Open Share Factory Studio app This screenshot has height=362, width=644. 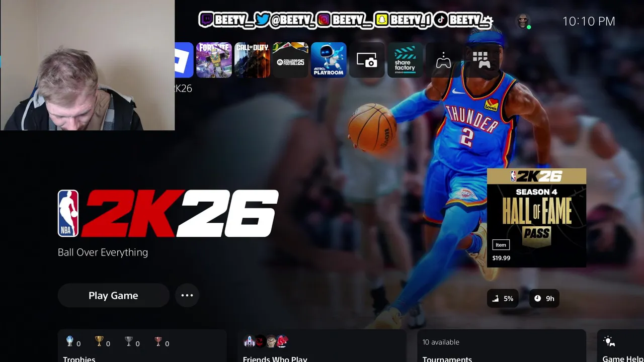click(405, 60)
